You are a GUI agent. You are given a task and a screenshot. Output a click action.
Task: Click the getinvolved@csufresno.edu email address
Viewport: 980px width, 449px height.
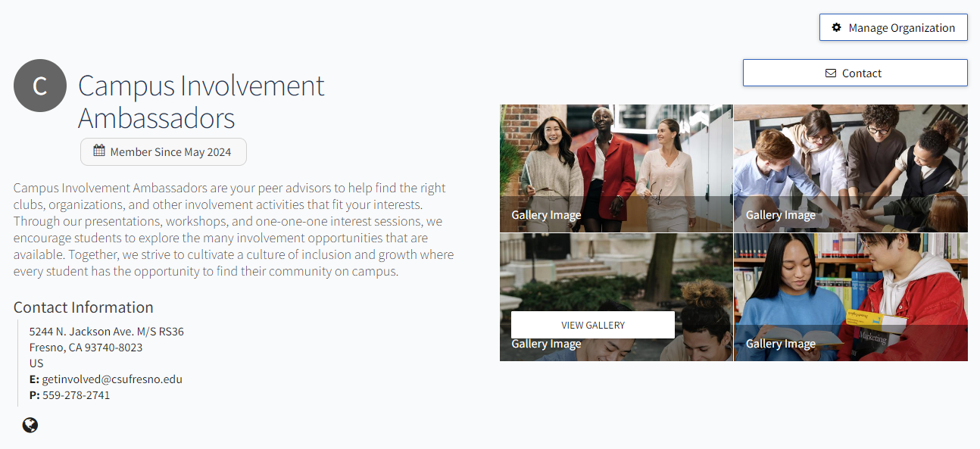[112, 379]
